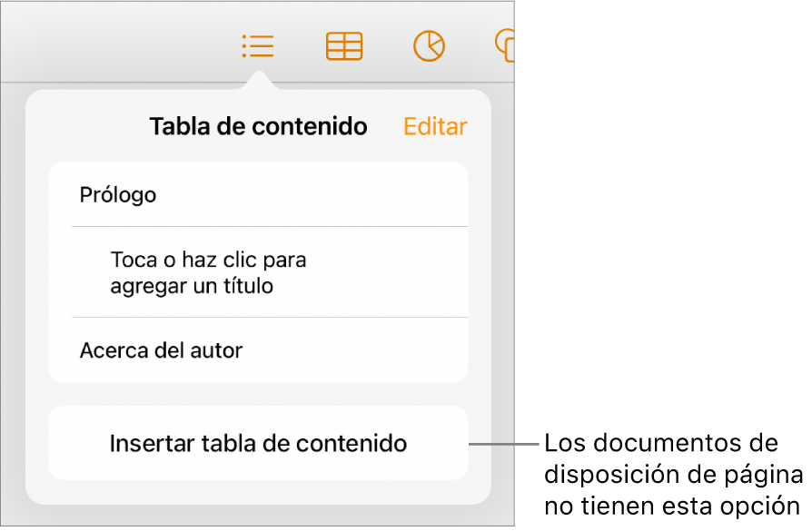This screenshot has width=812, height=531.
Task: Tap the insert shape icon
Action: 505,46
